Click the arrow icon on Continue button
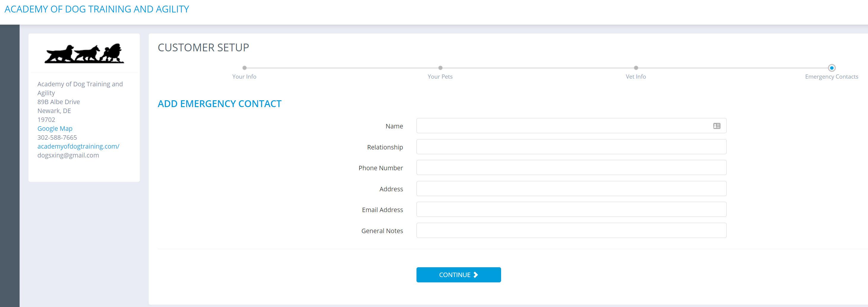This screenshot has width=868, height=307. point(476,275)
